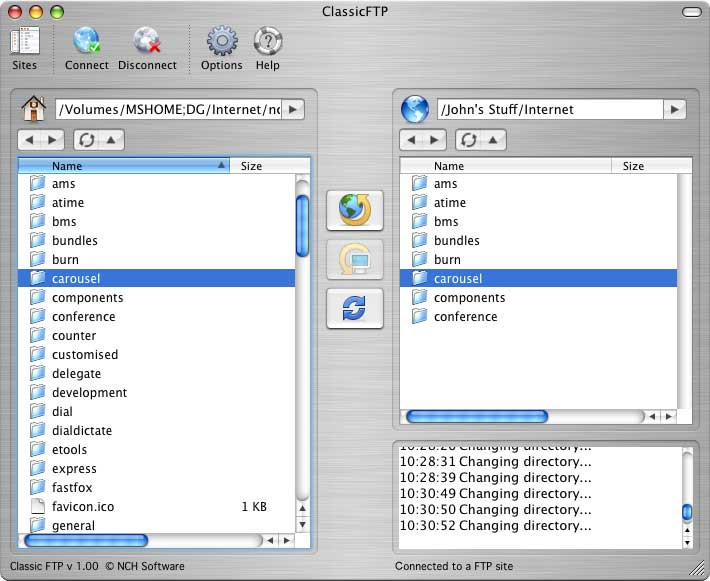This screenshot has height=581, width=710.
Task: Select remote folder components
Action: click(539, 298)
